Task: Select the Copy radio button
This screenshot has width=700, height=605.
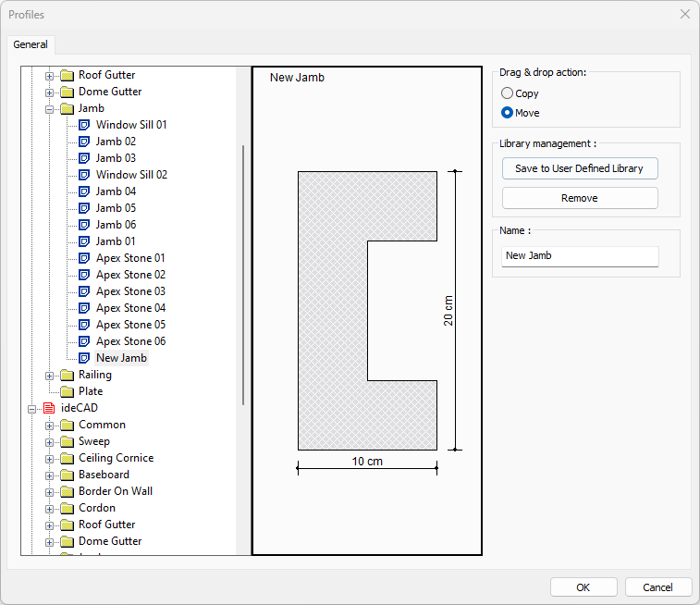Action: pyautogui.click(x=507, y=93)
